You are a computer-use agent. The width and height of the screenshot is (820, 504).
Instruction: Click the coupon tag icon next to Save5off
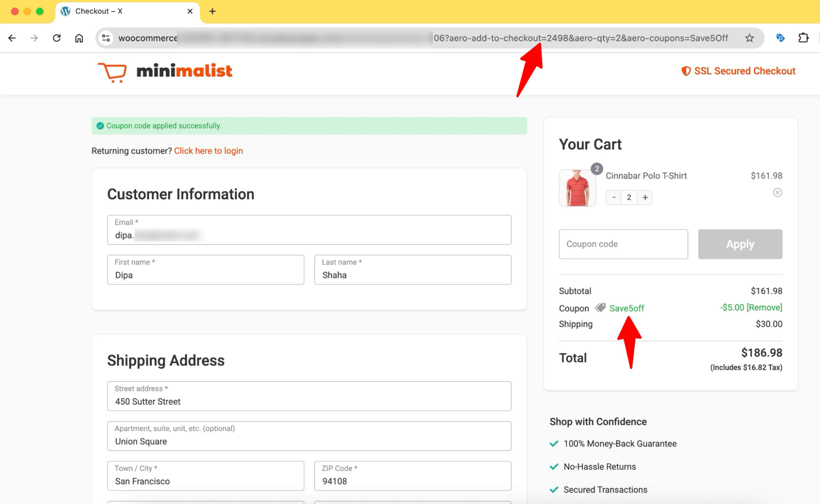(601, 307)
